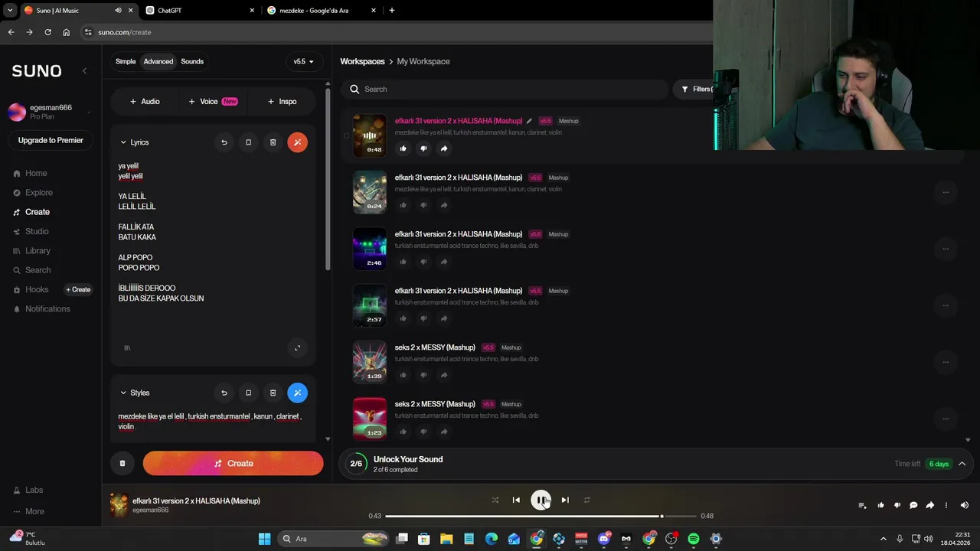Open more options for the 0:24 track

[x=946, y=192]
